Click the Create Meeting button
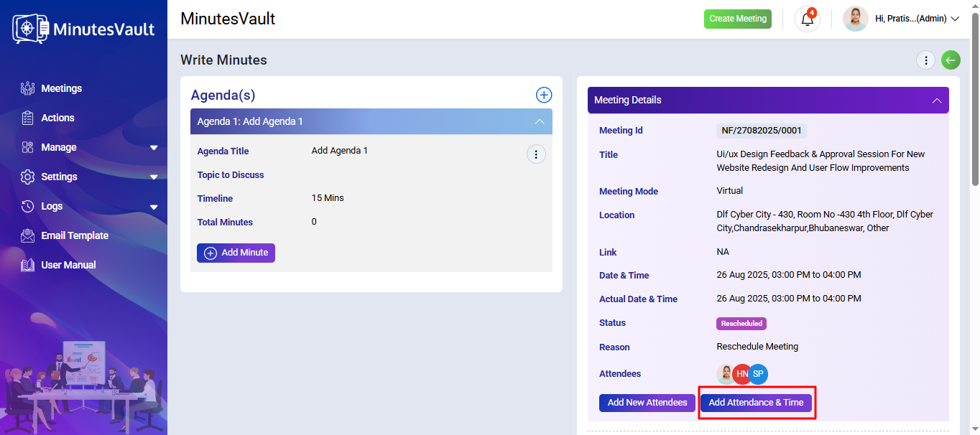 click(x=738, y=19)
